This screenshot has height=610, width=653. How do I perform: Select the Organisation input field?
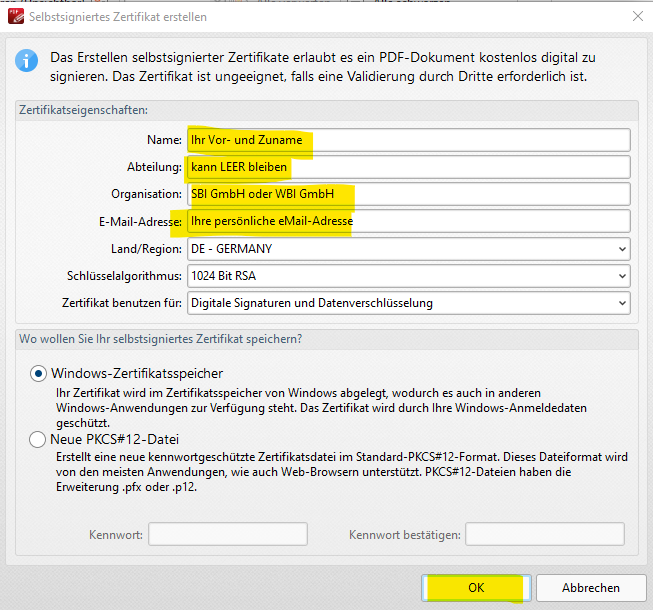click(x=408, y=194)
